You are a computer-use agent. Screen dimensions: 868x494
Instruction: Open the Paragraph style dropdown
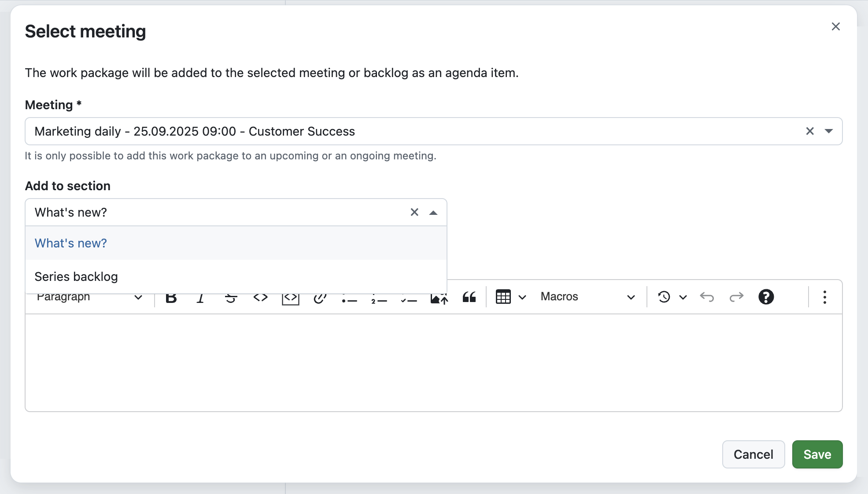point(88,297)
